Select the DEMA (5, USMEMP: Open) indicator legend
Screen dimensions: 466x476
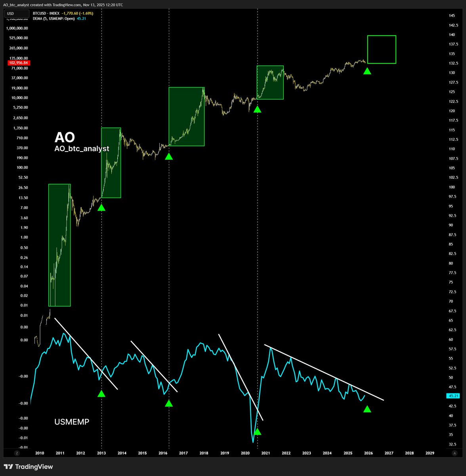coord(54,19)
